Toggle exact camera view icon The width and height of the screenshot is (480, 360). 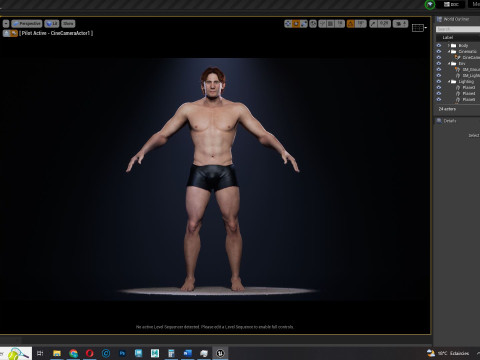(x=14, y=33)
